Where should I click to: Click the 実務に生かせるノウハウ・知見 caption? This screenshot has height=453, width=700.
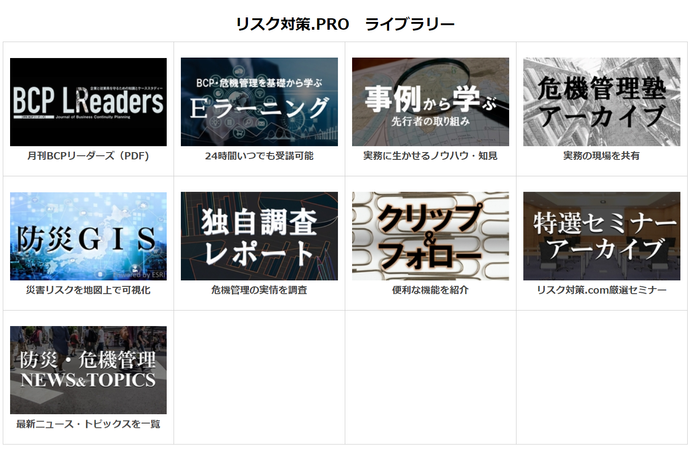click(430, 156)
